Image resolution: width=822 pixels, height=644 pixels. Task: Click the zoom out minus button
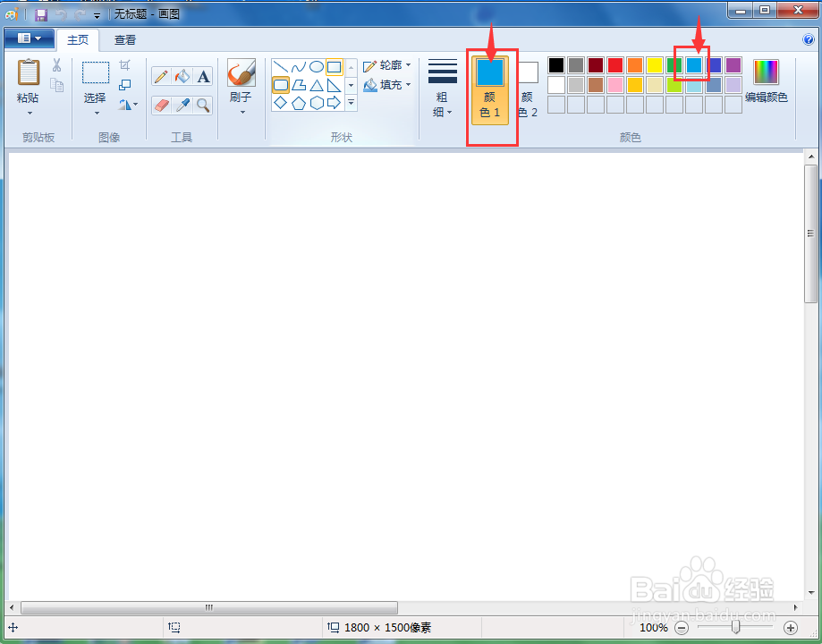(x=681, y=627)
